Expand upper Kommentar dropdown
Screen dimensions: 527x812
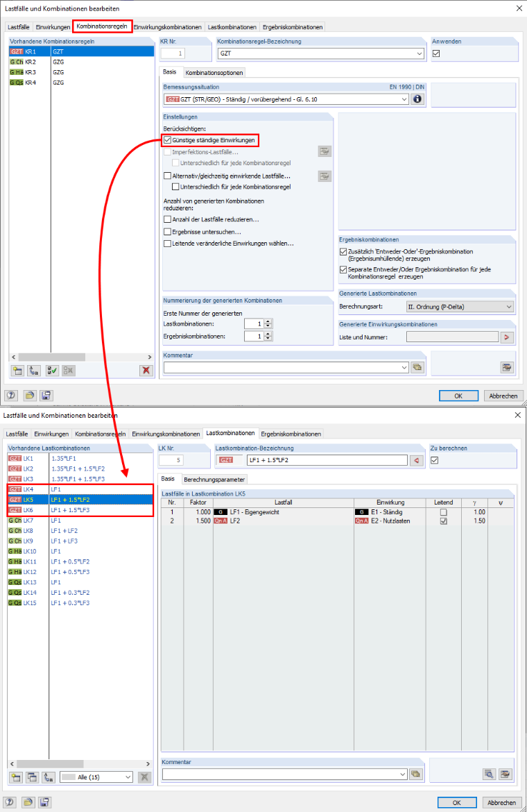click(404, 368)
